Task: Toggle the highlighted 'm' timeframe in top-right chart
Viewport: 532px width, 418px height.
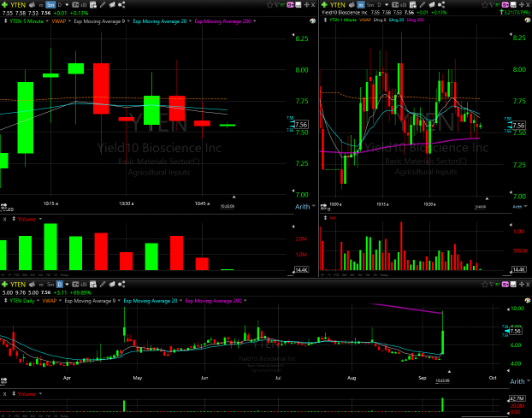Action: 358,4
